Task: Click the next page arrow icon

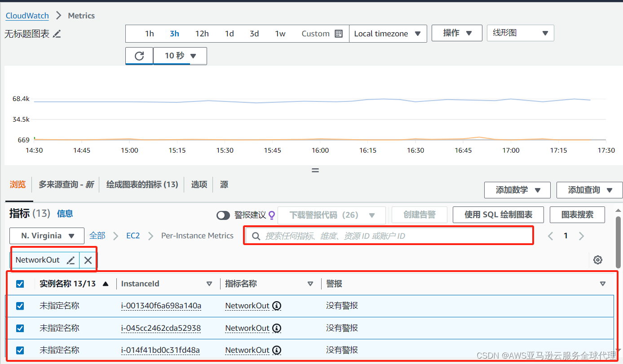Action: point(581,235)
